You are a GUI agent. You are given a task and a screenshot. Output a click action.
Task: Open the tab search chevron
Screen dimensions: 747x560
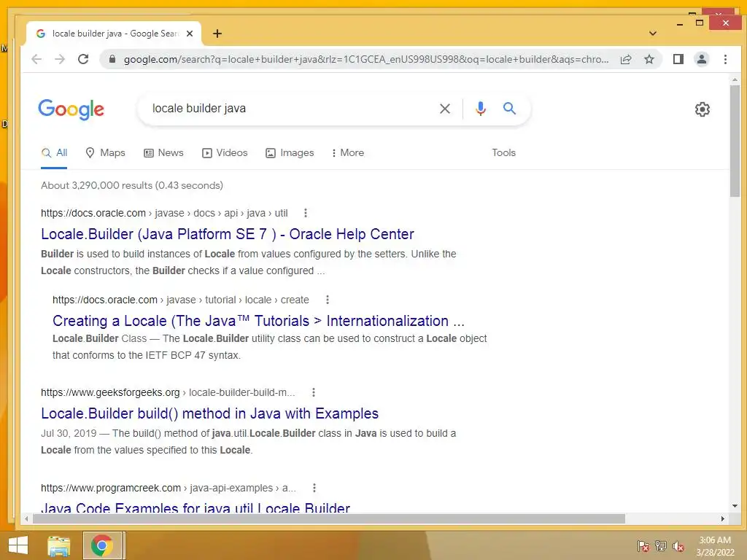(x=653, y=34)
